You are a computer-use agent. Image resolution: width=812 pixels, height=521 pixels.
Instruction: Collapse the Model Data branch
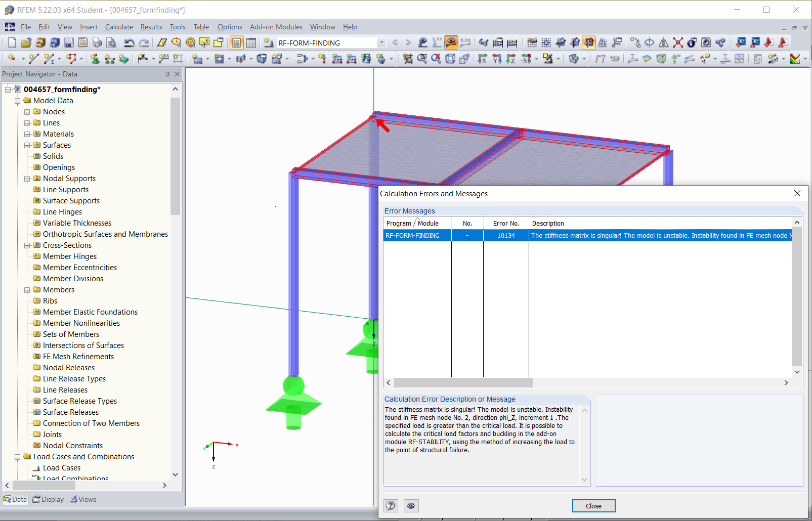coord(18,101)
